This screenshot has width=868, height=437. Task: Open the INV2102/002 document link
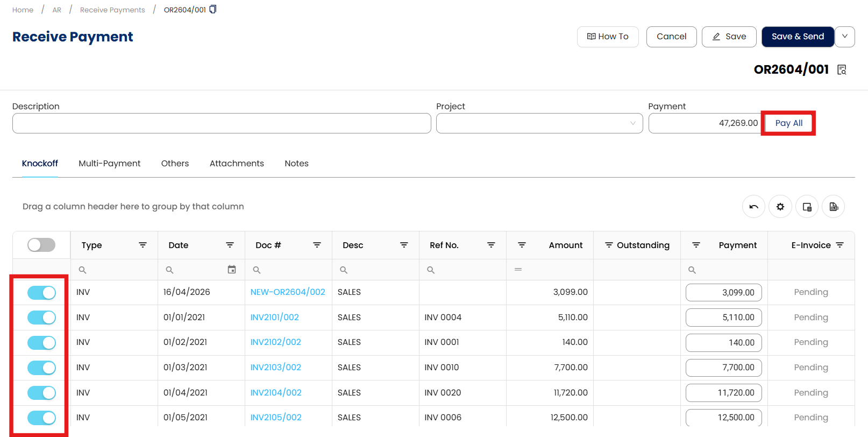(x=276, y=342)
